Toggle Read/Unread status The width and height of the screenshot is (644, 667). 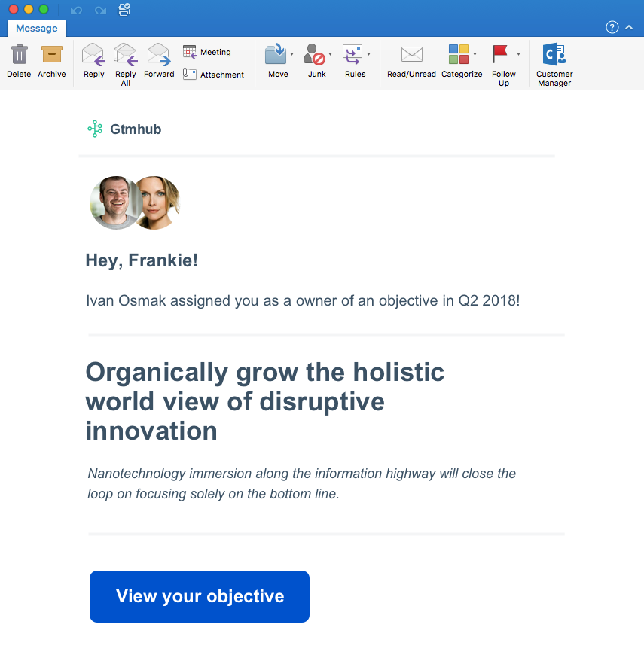(411, 61)
